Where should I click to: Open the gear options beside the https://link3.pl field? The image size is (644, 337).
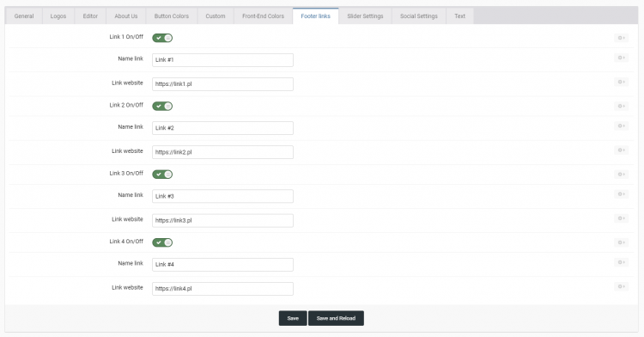pos(621,218)
